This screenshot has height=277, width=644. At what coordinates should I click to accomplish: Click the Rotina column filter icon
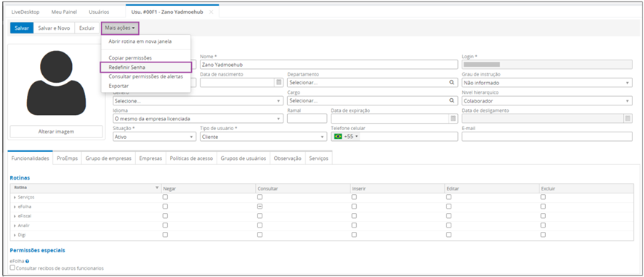[157, 188]
